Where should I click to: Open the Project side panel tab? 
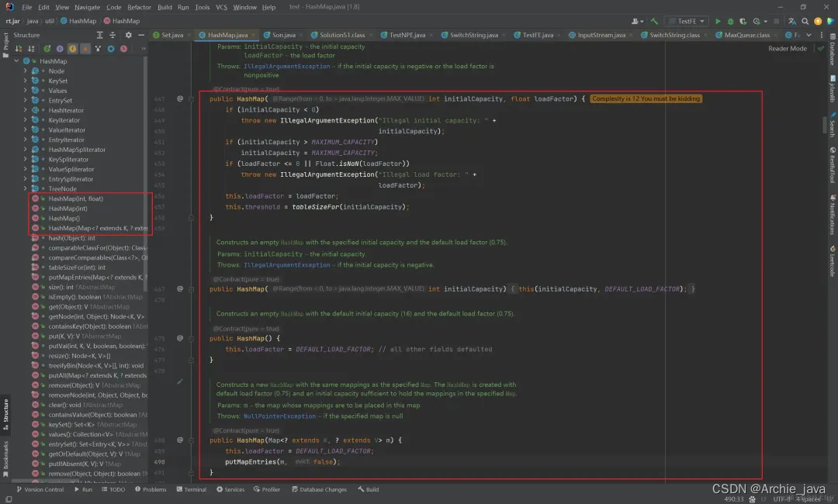pyautogui.click(x=5, y=45)
